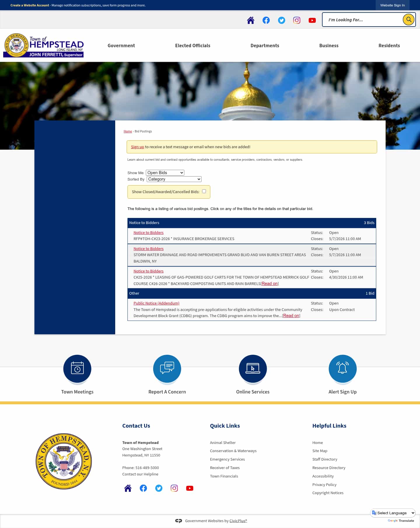Open the footer Instagram icon
Viewport: 420px width, 528px height.
click(x=174, y=488)
